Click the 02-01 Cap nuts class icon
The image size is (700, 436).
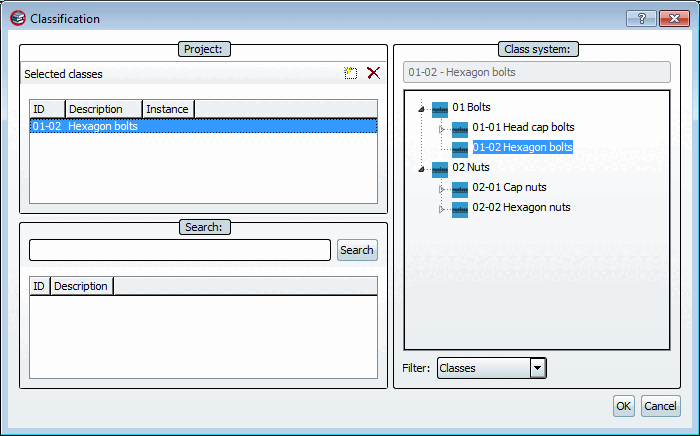click(460, 190)
